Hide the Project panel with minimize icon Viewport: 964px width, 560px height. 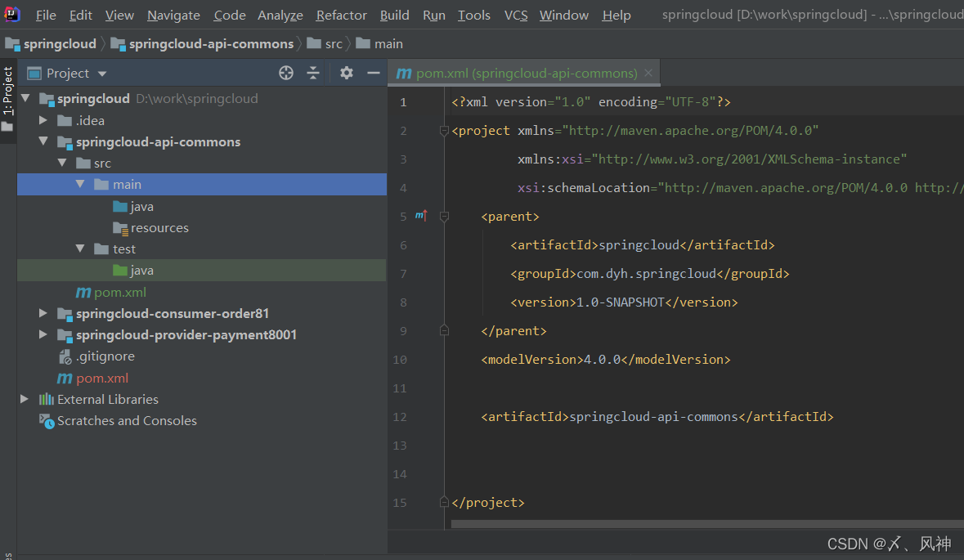(x=373, y=73)
